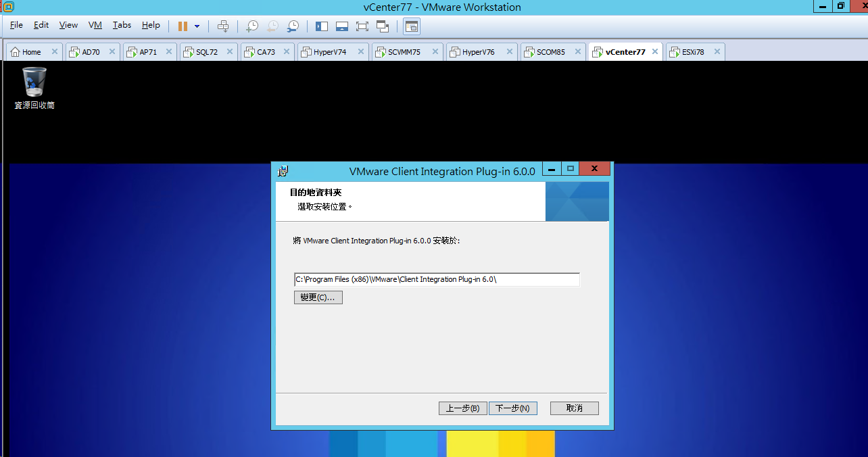Open the snapshot manager wrench-clock icon
868x457 pixels.
[293, 26]
